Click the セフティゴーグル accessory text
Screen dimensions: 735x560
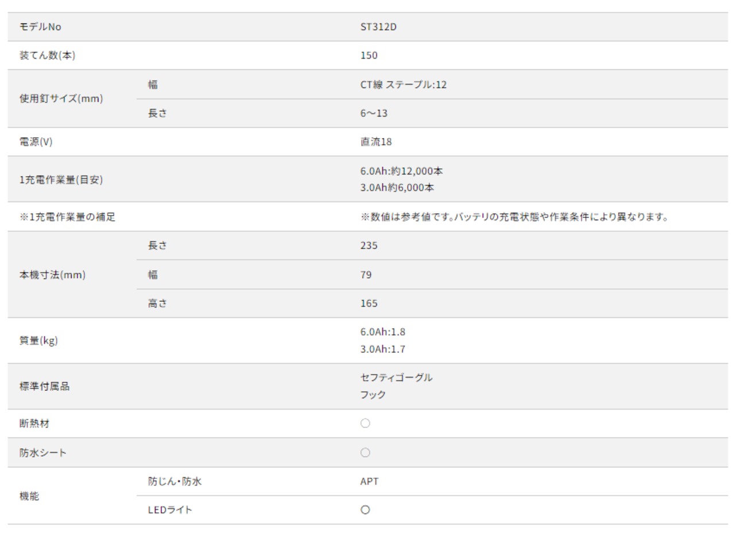click(396, 378)
